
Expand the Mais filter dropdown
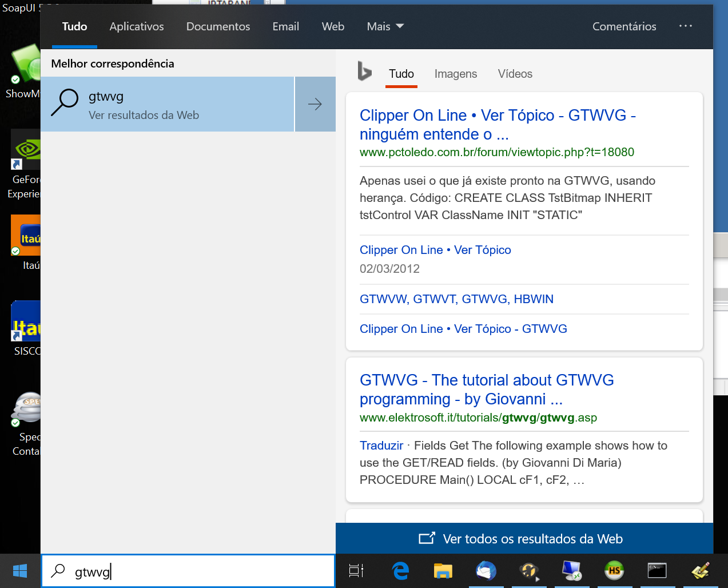click(385, 26)
